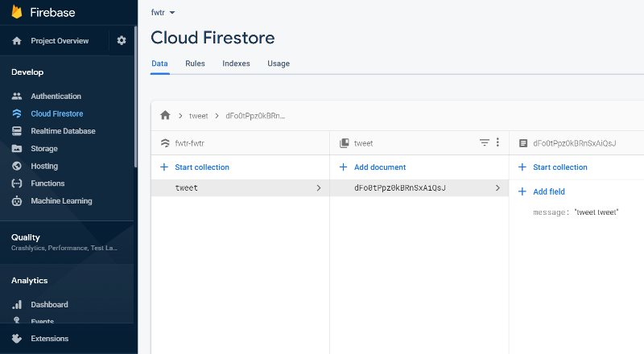The width and height of the screenshot is (644, 354).
Task: Click the sidebar vertical scrollbar
Action: pos(135,97)
